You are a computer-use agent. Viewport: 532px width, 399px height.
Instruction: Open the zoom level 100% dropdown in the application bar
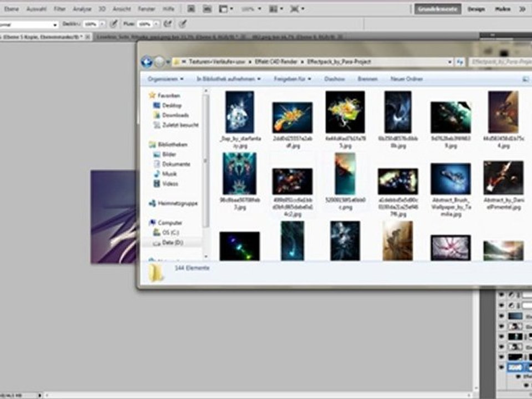(x=251, y=9)
